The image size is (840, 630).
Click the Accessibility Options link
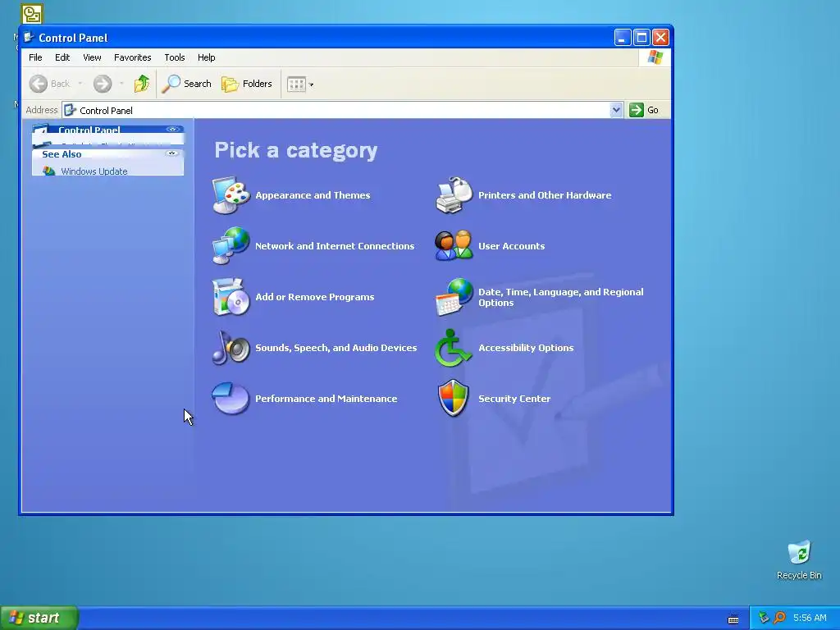pyautogui.click(x=526, y=348)
